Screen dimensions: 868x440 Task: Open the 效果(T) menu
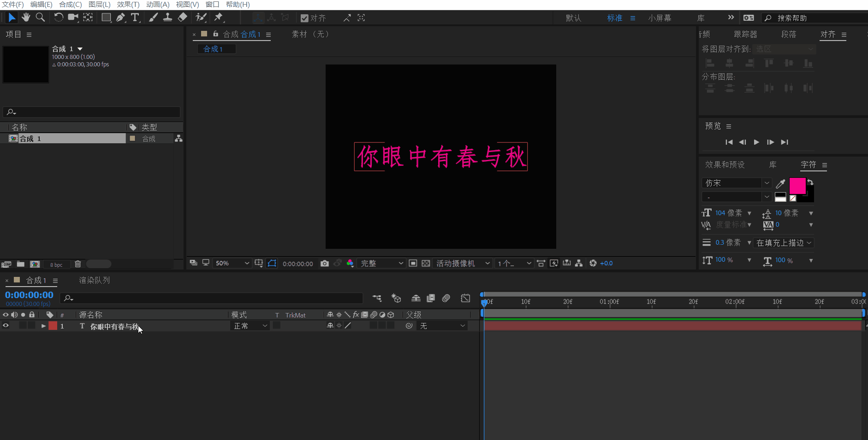point(128,5)
